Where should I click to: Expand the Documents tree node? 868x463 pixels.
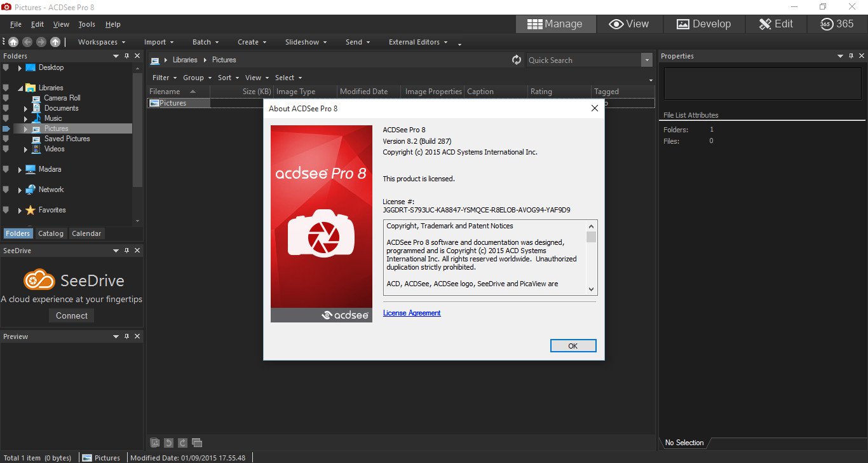pyautogui.click(x=26, y=108)
